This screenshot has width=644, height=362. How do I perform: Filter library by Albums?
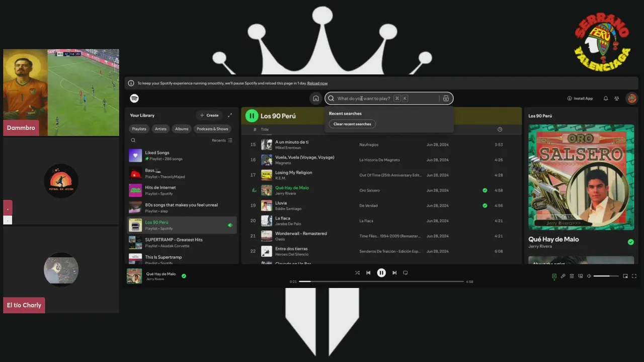point(182,129)
